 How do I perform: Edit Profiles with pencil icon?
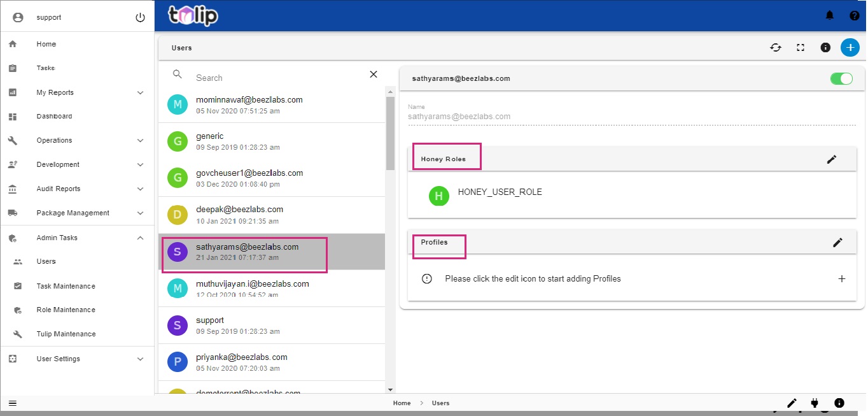[837, 243]
